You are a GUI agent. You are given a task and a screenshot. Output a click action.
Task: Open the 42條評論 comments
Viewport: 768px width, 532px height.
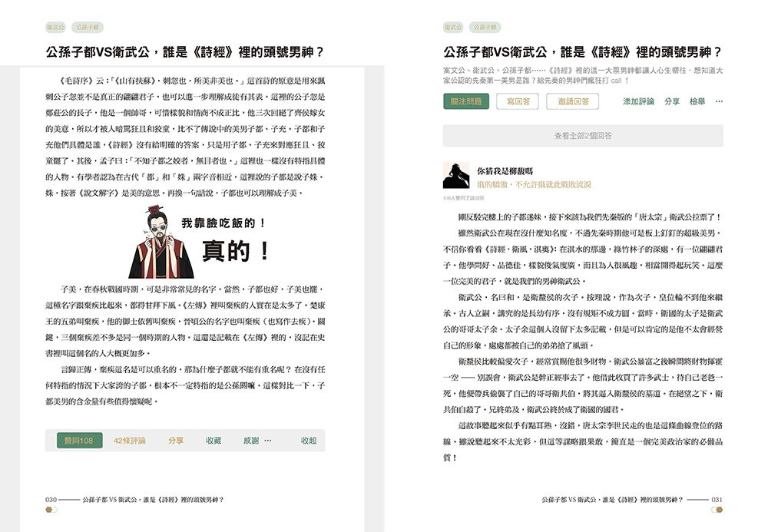pos(129,441)
